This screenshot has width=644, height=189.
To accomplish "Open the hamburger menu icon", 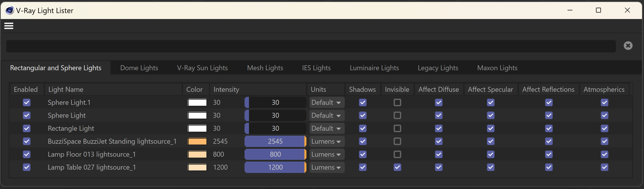I will [9, 26].
